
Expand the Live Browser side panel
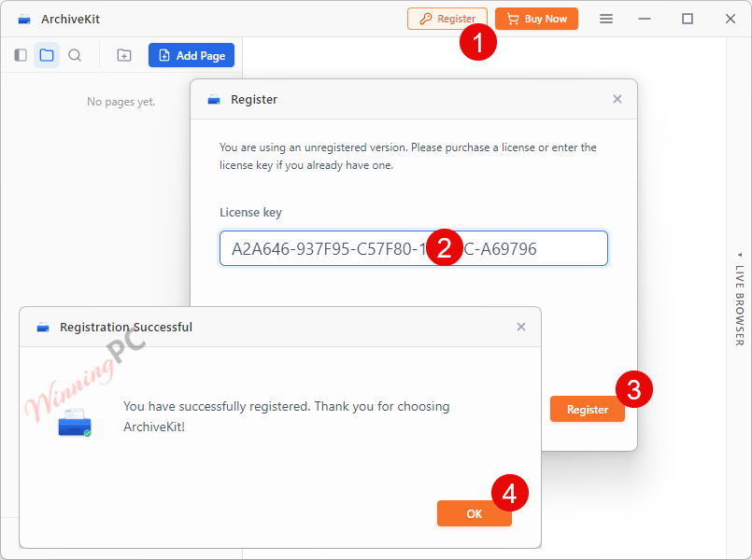tap(740, 301)
